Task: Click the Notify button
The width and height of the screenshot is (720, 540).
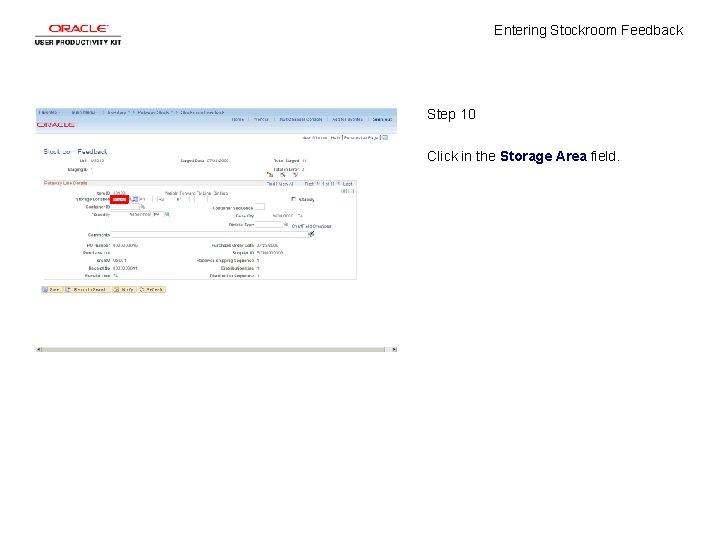Action: (124, 290)
